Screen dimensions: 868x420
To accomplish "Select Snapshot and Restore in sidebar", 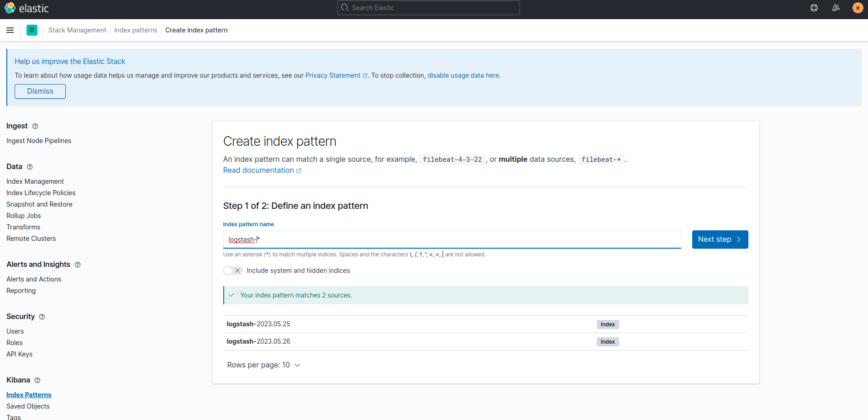I will coord(39,204).
